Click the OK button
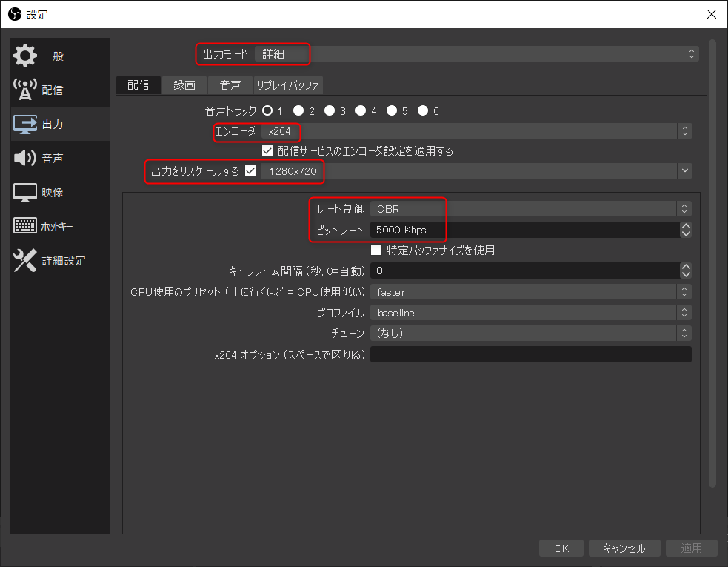 (561, 548)
